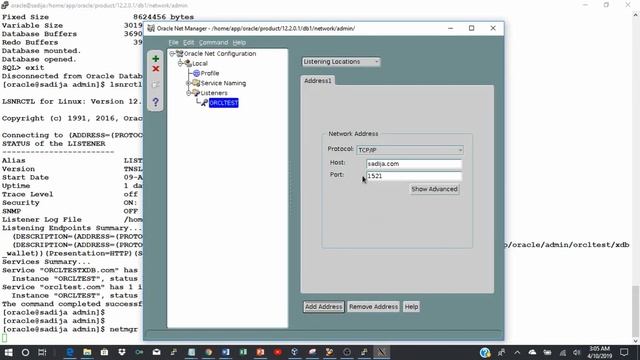
Task: Open PowerPoint from the taskbar
Action: click(260, 352)
